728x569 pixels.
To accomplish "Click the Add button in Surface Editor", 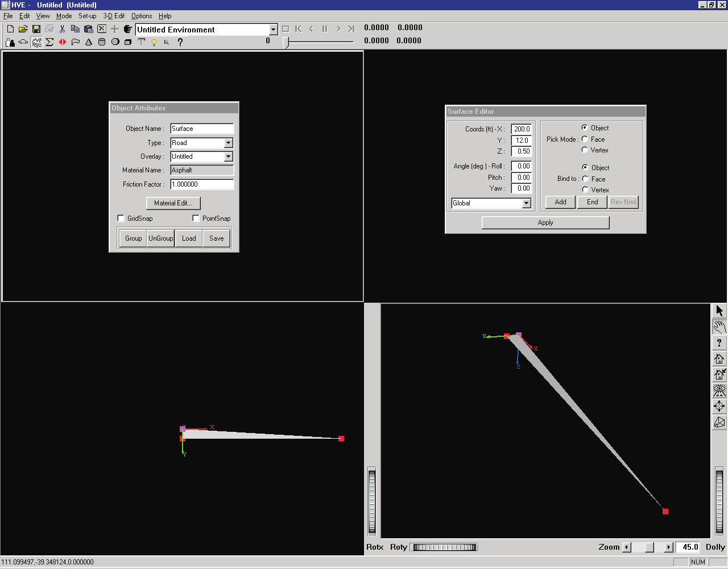I will (x=561, y=202).
